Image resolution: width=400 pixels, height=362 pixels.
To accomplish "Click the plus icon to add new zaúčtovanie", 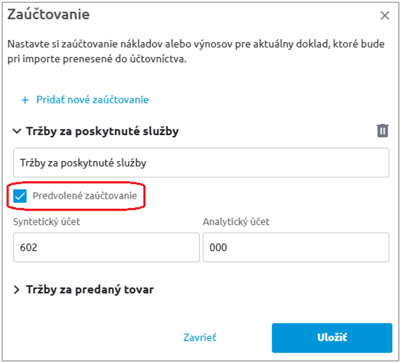I will pyautogui.click(x=25, y=100).
